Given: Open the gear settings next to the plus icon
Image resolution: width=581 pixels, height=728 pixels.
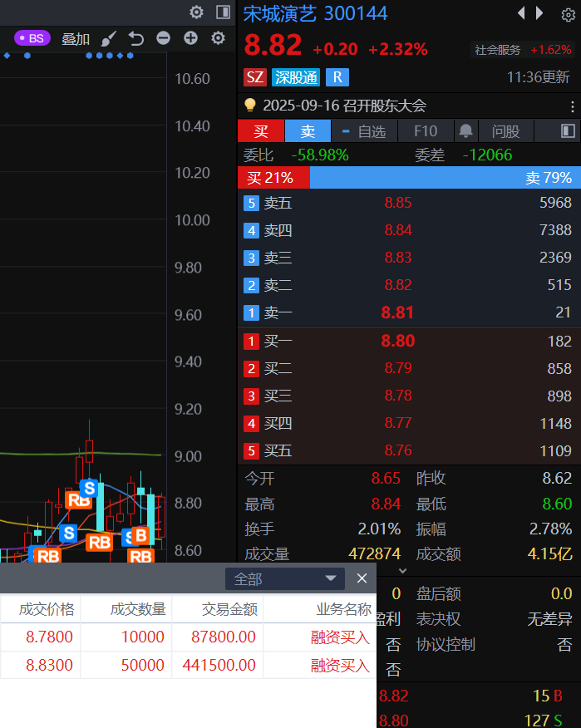Looking at the screenshot, I should point(218,38).
